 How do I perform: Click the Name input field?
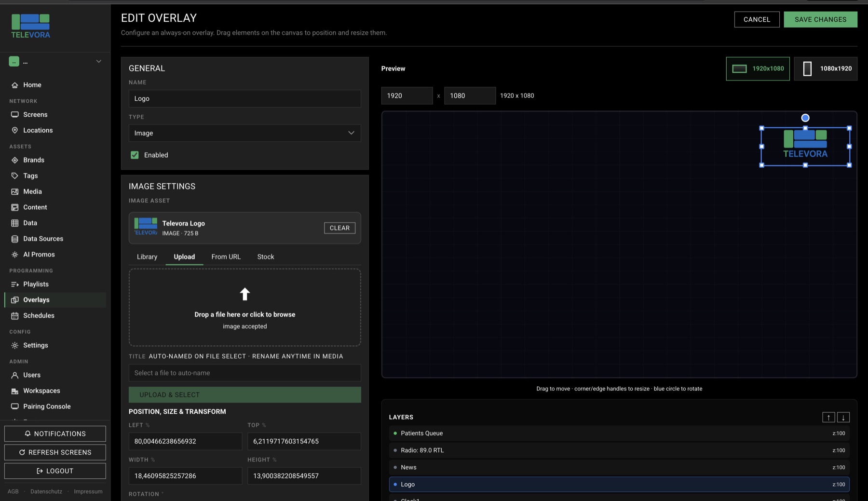point(245,99)
